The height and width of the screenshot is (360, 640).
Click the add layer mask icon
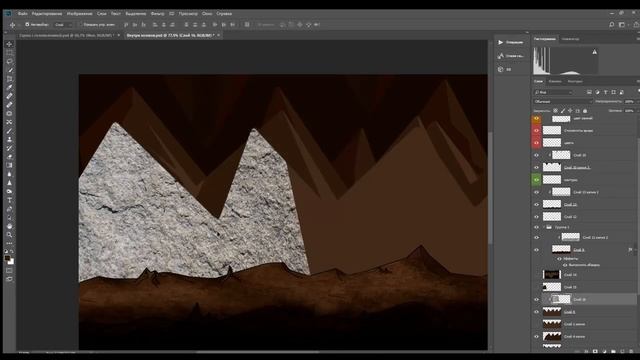(x=595, y=351)
